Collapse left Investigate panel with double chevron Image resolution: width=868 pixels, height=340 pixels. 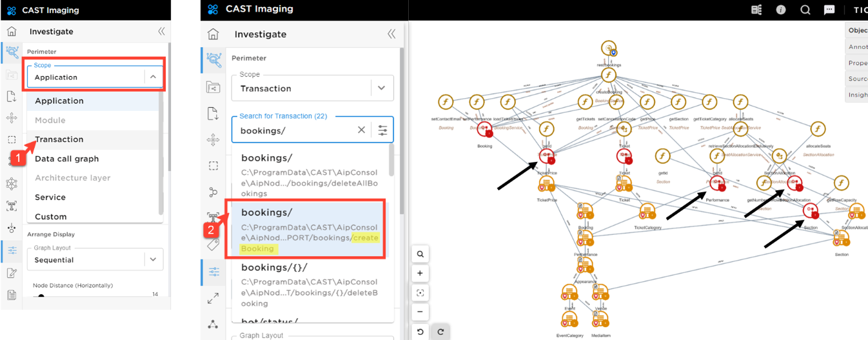click(x=161, y=31)
